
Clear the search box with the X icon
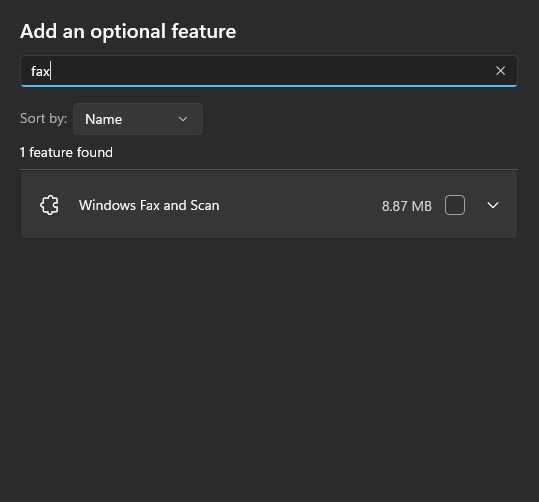point(500,71)
